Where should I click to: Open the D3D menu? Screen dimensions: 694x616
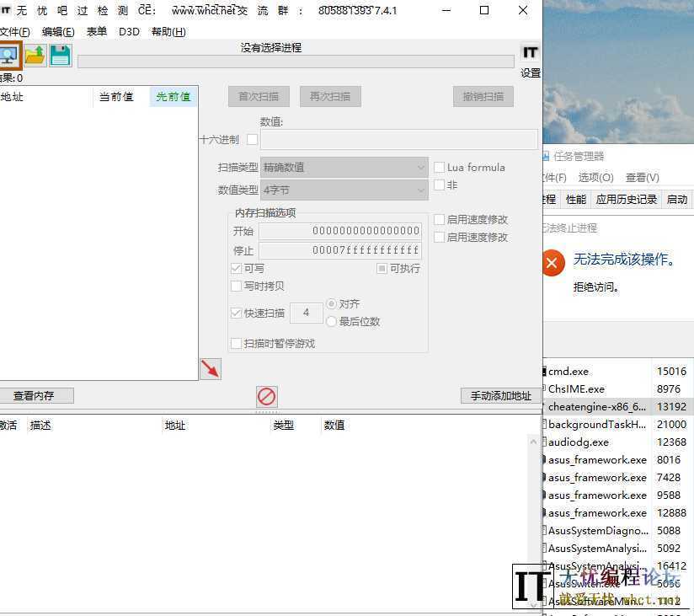tap(129, 31)
